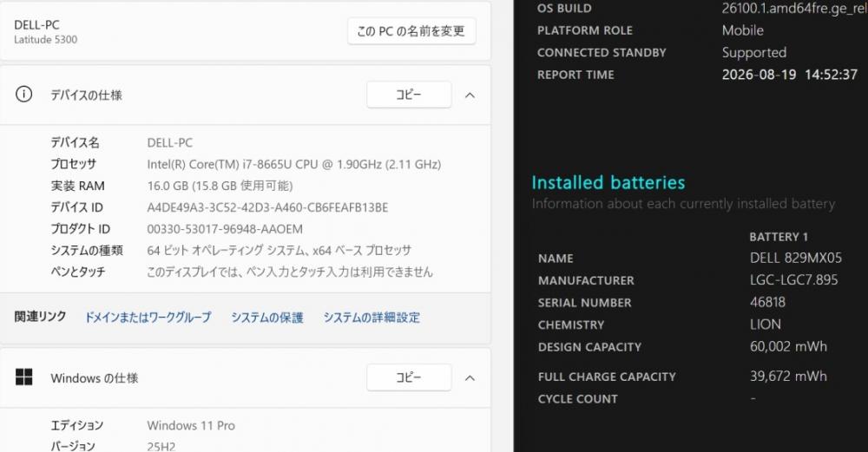
Task: Open システムの保護 link
Action: pos(266,318)
